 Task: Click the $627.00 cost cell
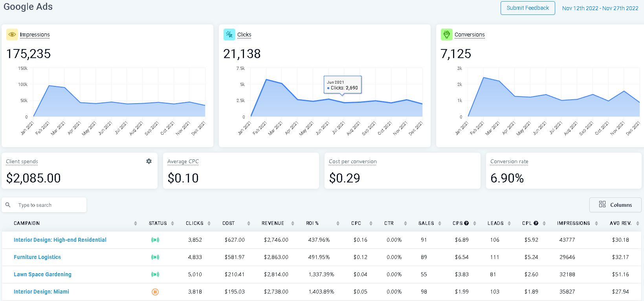click(x=235, y=240)
